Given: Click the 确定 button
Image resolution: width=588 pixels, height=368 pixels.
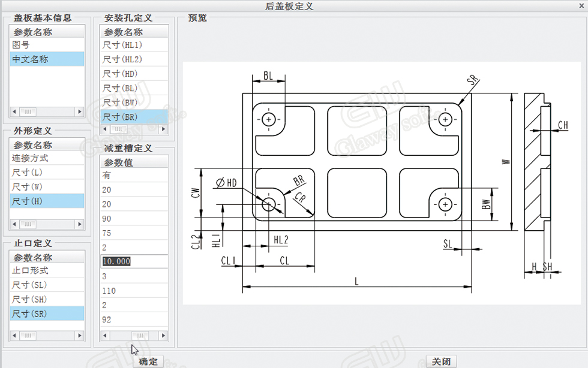Looking at the screenshot, I should coord(148,361).
